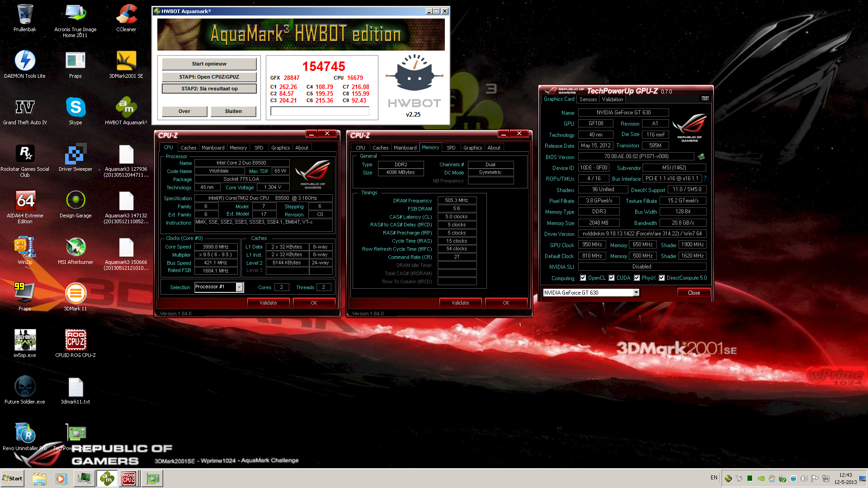Screen dimensions: 868x488
Task: Open the About tab in the left CPU-Z
Action: (x=302, y=148)
